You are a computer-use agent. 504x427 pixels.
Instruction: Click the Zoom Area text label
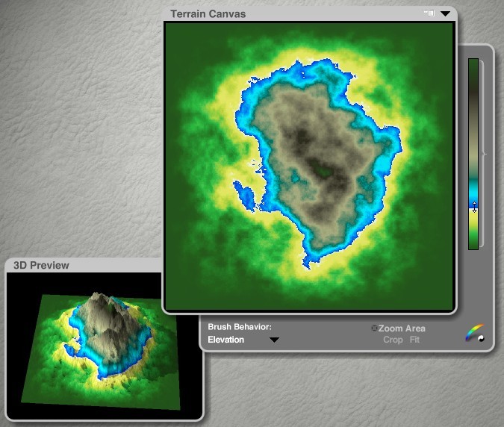[402, 328]
